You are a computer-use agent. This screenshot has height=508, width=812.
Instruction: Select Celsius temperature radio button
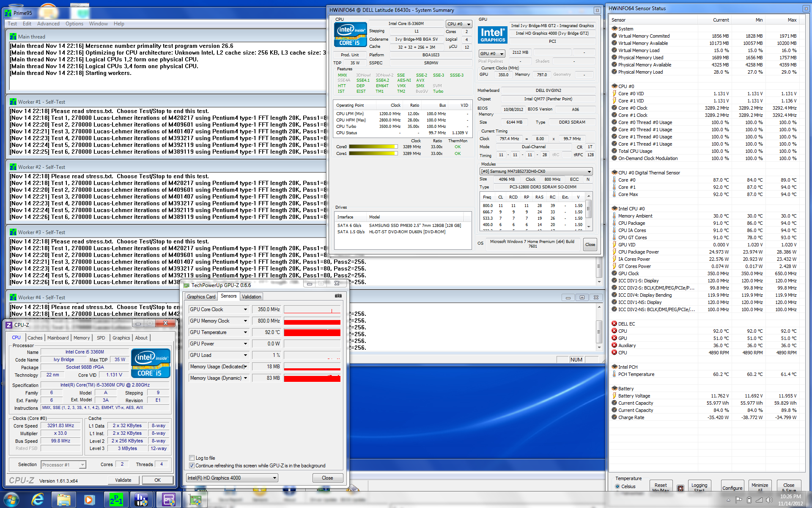pyautogui.click(x=617, y=486)
